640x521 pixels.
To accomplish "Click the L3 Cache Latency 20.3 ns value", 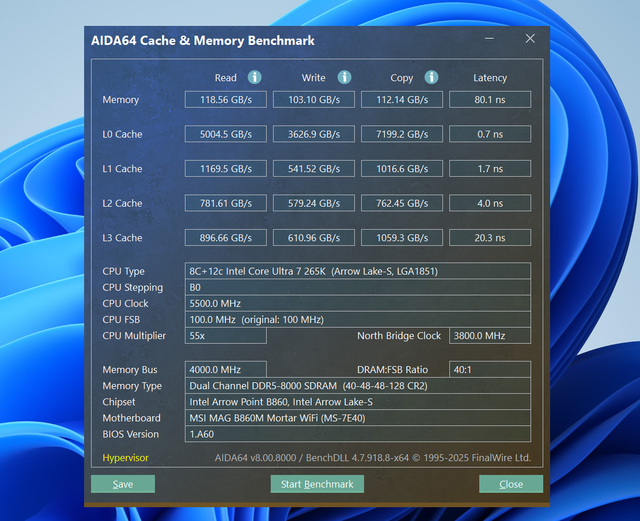I will [x=489, y=238].
